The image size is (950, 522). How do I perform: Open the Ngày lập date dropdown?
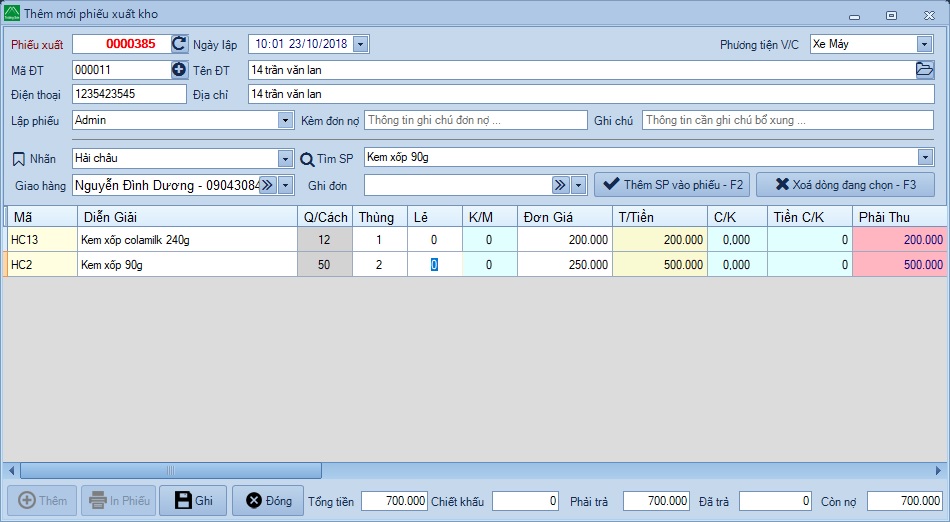(x=361, y=44)
